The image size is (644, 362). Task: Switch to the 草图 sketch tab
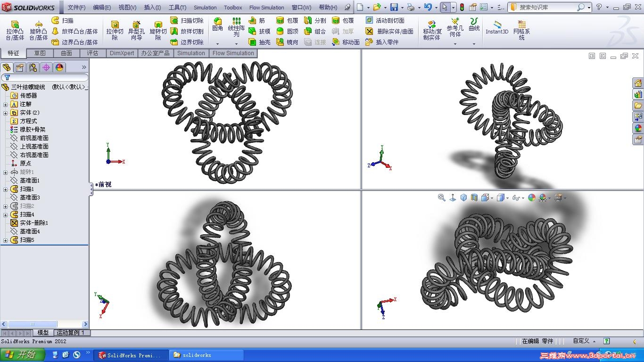point(40,53)
